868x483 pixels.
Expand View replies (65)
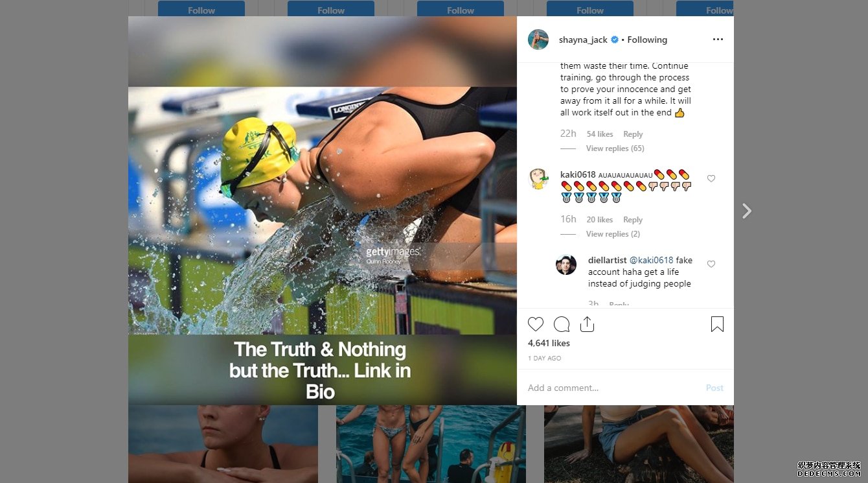pos(615,148)
